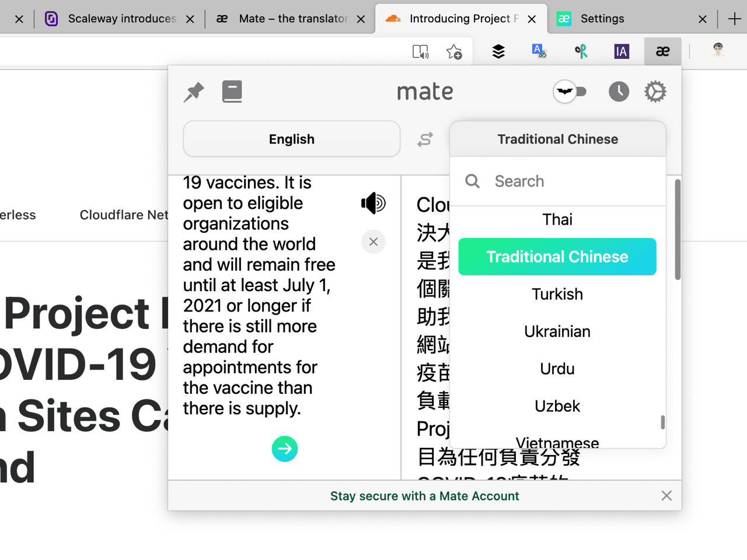The width and height of the screenshot is (747, 560).
Task: Click the Mate extension icon in toolbar
Action: point(662,51)
